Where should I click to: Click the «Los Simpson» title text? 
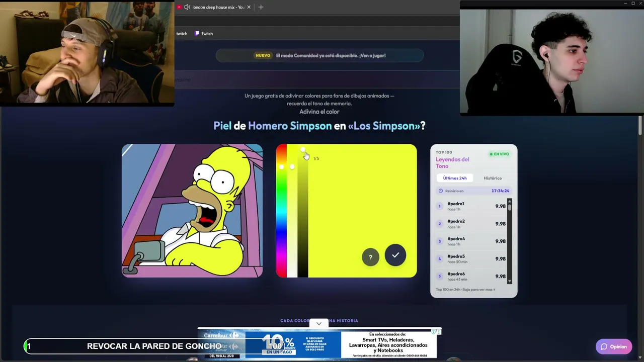click(384, 126)
